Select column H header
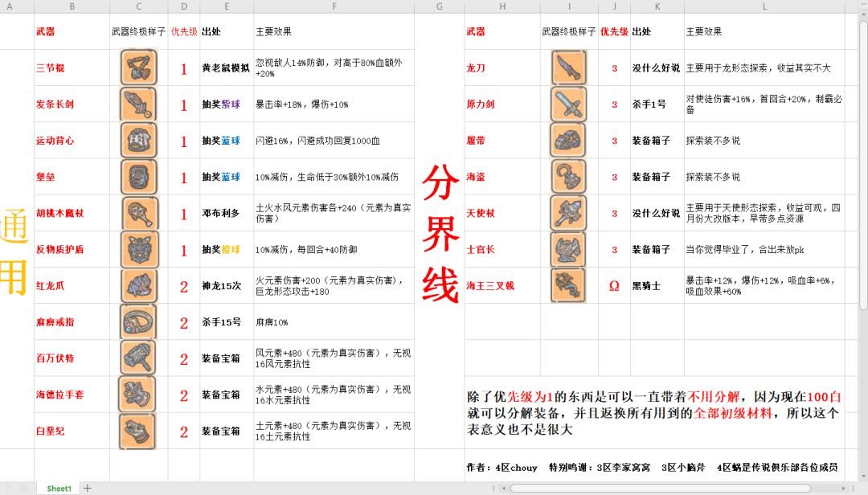The image size is (868, 495). point(502,6)
